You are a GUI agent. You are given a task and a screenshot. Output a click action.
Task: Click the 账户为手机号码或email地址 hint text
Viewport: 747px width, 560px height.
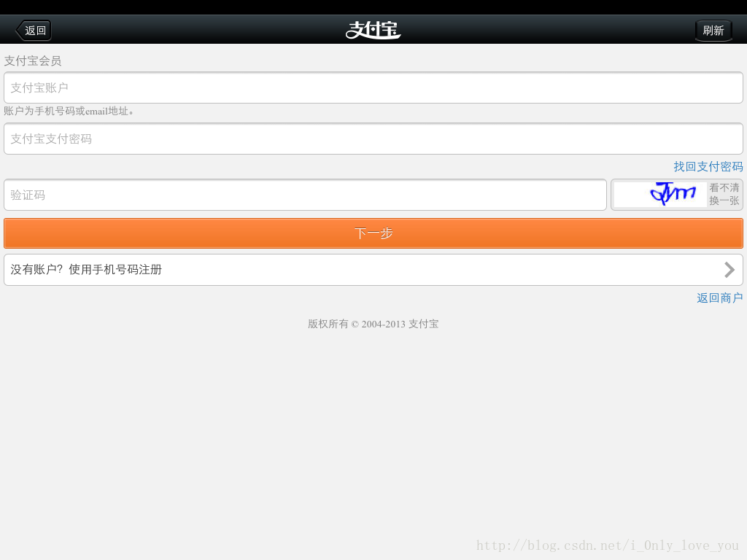[69, 111]
